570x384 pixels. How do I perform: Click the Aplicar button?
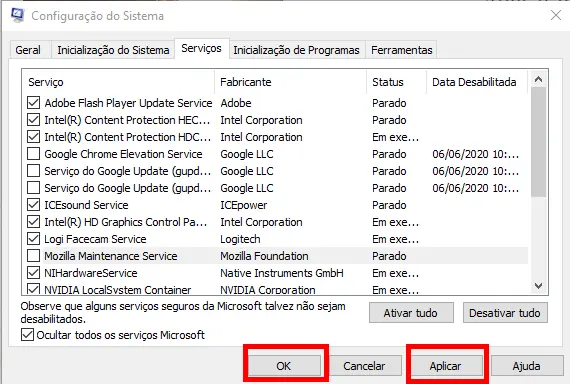click(446, 366)
